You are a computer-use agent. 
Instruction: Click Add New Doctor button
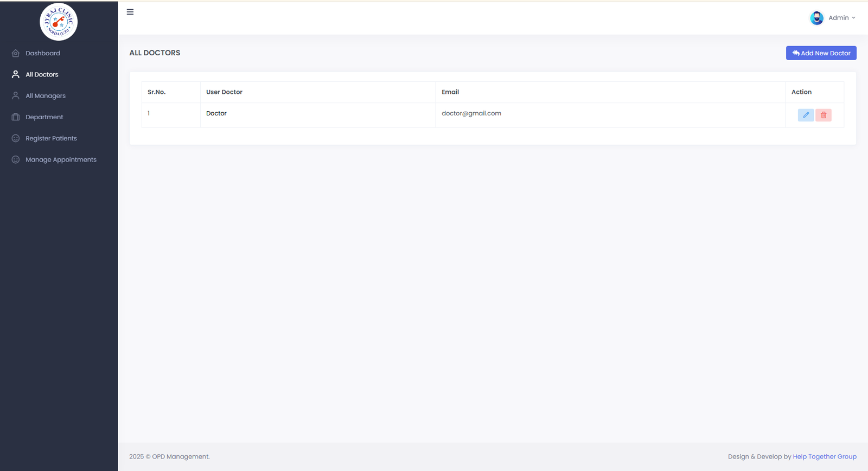coord(821,53)
